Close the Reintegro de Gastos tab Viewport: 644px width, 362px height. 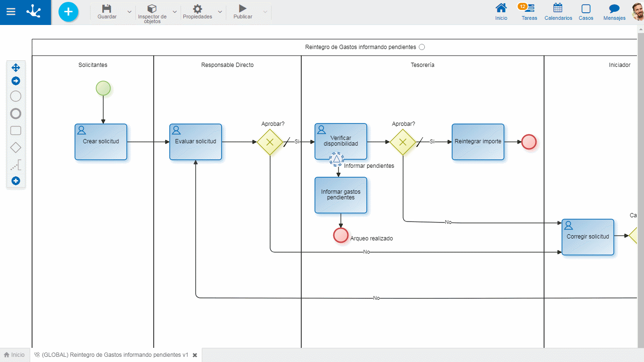pos(195,355)
